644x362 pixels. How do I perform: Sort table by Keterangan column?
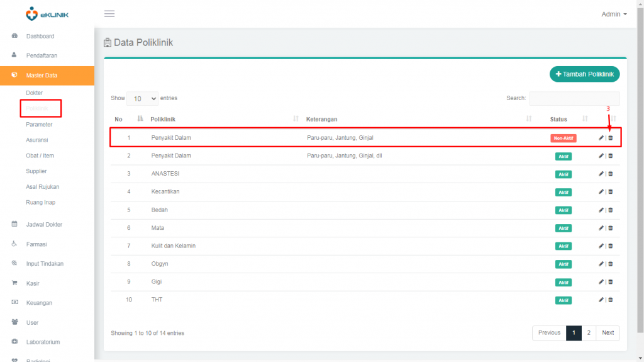click(418, 119)
